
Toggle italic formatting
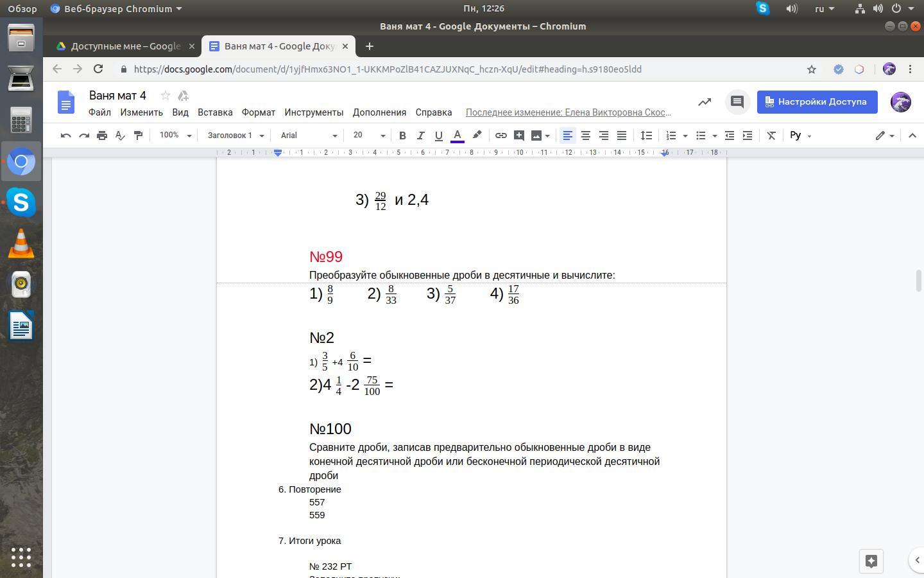[420, 136]
